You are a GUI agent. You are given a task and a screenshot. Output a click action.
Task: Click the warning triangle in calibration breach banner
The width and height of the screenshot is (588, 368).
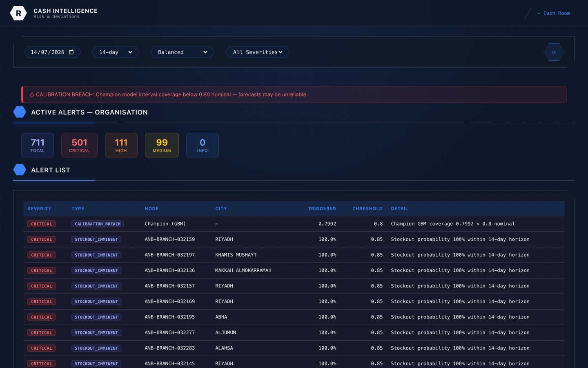tap(32, 94)
